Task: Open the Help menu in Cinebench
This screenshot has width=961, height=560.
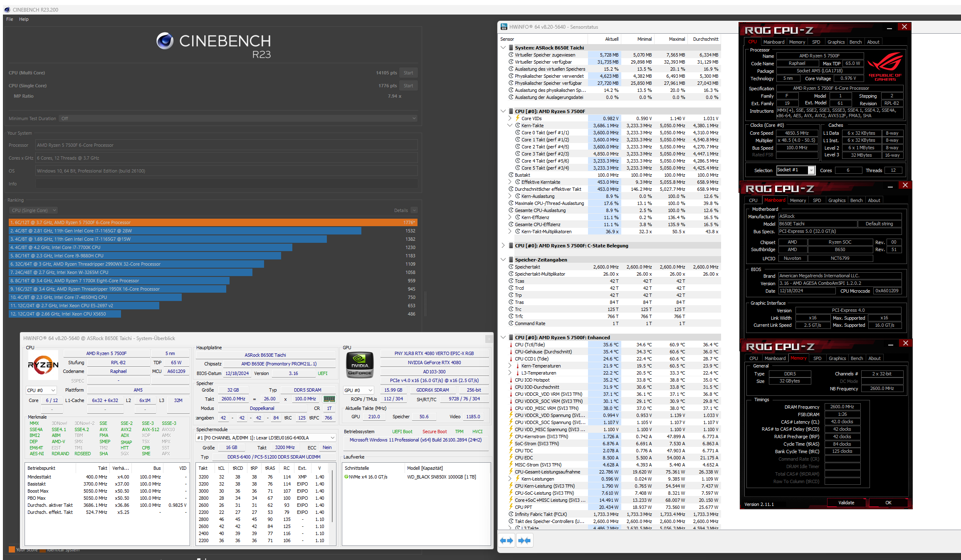Action: (24, 19)
